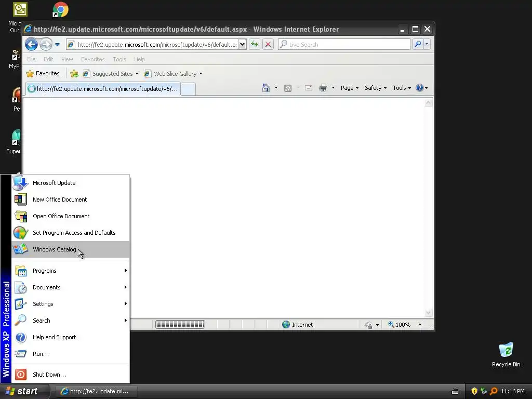Viewport: 532px width, 399px height.
Task: Click the address bar URL field
Action: pyautogui.click(x=157, y=45)
